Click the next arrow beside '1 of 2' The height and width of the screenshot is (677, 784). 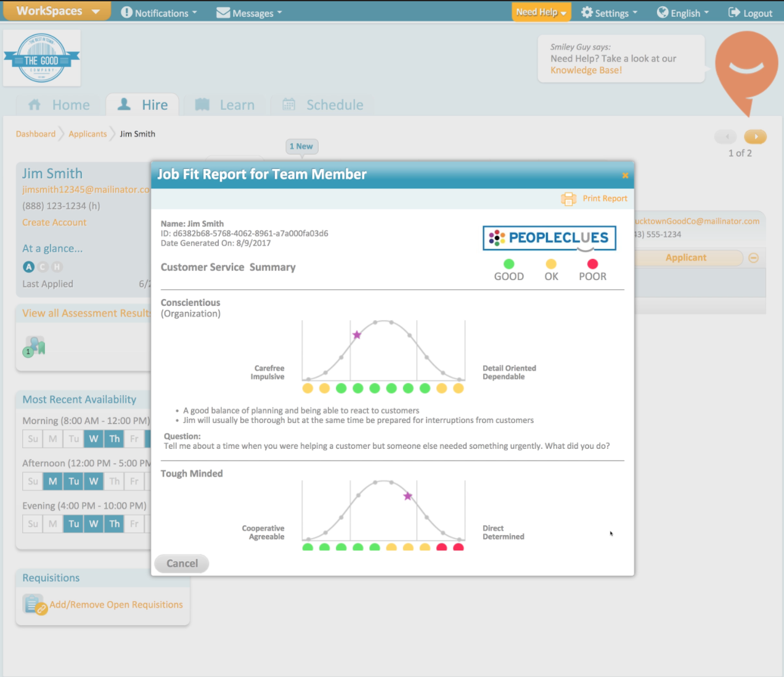tap(756, 136)
